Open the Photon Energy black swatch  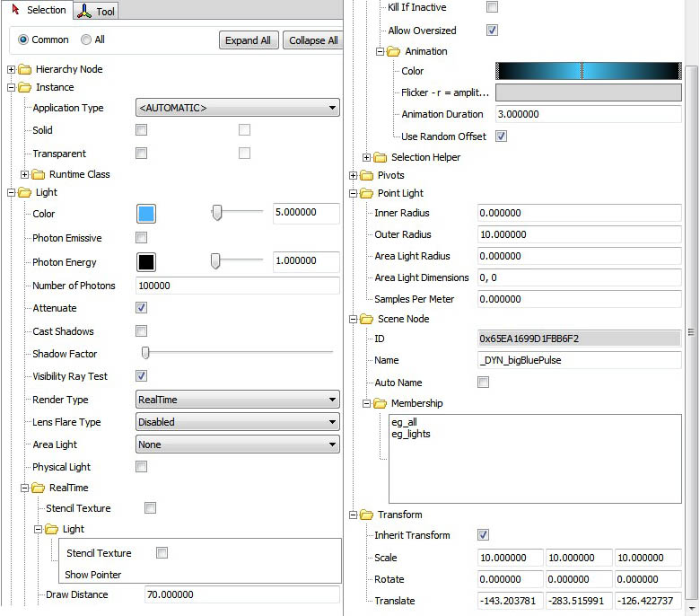[x=146, y=262]
